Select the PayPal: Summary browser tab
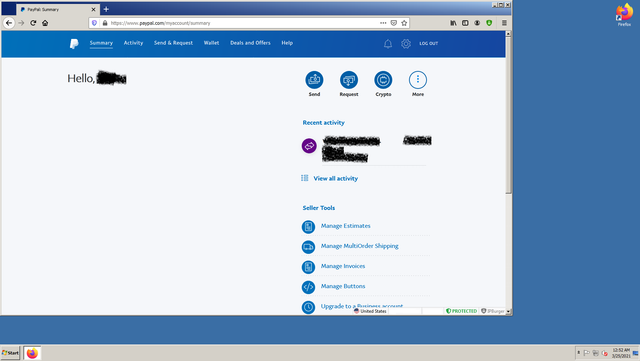Screen dimensions: 640x361 point(58,9)
